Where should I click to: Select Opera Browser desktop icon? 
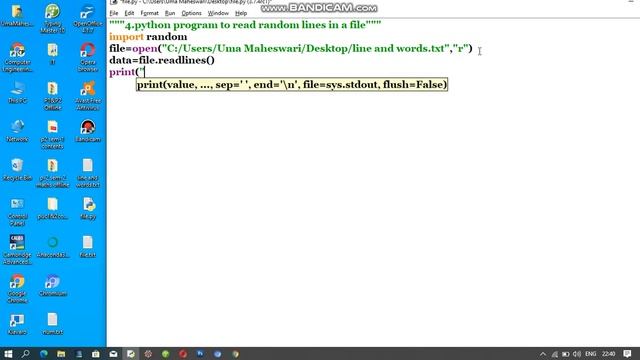pyautogui.click(x=88, y=57)
